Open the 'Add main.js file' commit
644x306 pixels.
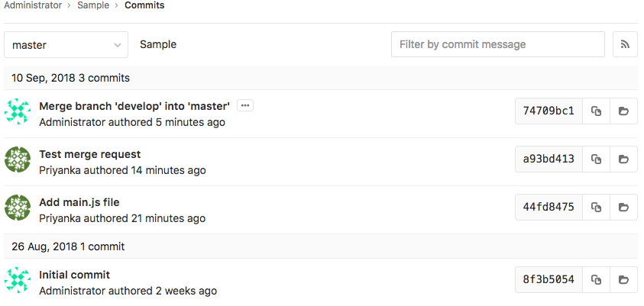79,203
